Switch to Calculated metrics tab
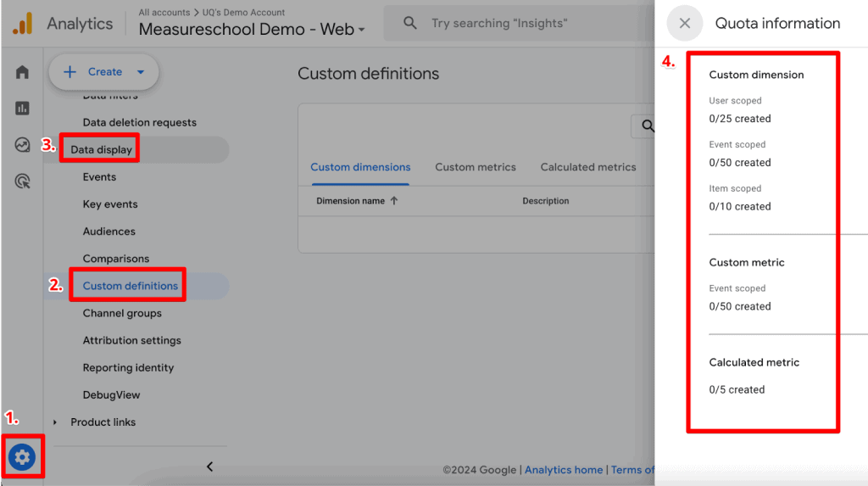Image resolution: width=868 pixels, height=486 pixels. pyautogui.click(x=588, y=167)
